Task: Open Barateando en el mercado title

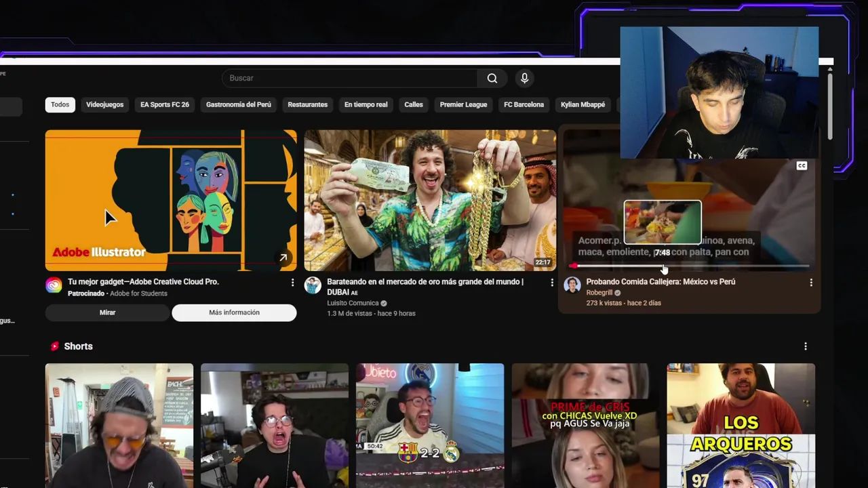Action: pos(425,287)
